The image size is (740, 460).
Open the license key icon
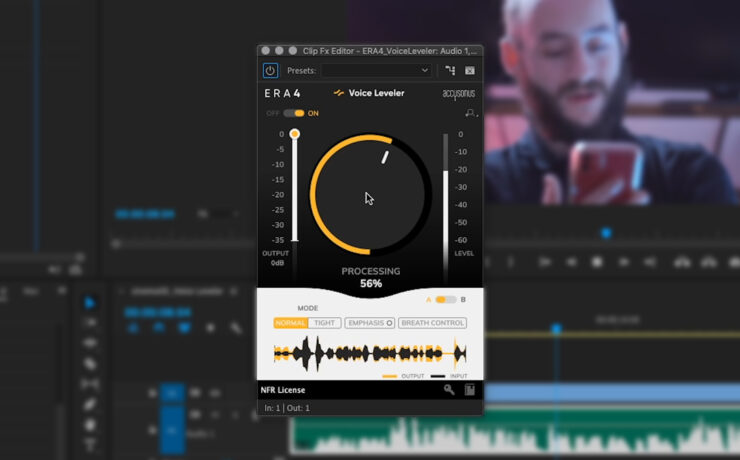click(449, 390)
